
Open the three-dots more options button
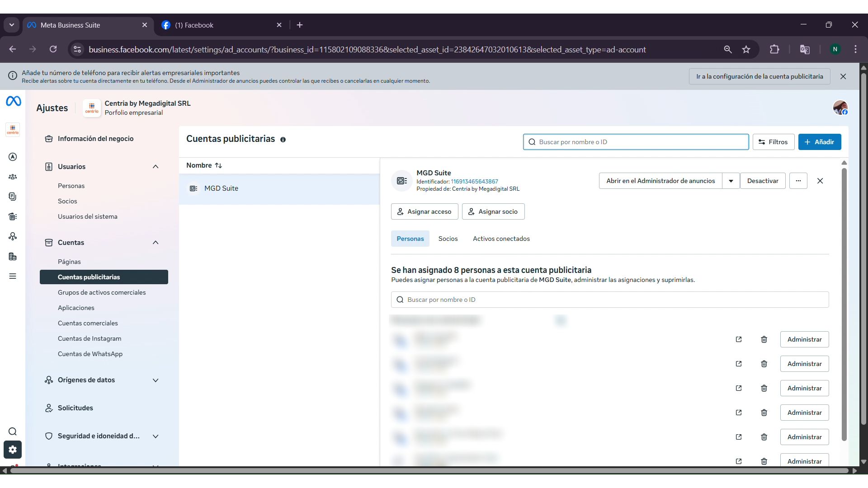798,181
